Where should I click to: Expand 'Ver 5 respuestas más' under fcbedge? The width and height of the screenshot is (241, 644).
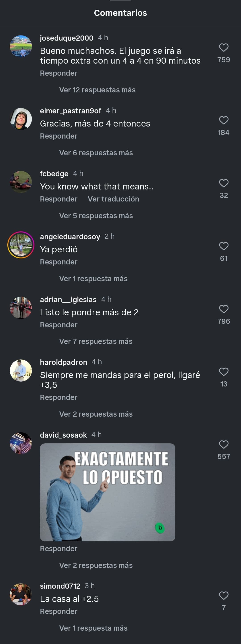(x=96, y=216)
